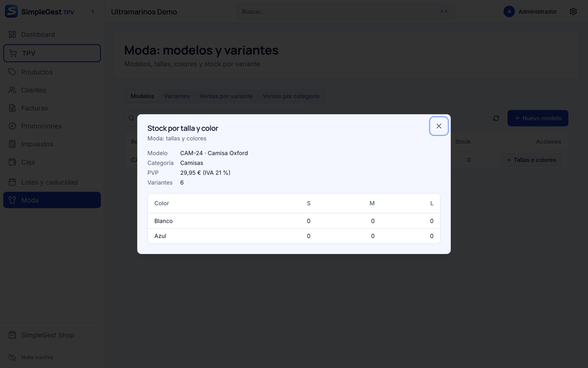
Task: Click the magnifier icon in the models search
Action: tap(131, 118)
